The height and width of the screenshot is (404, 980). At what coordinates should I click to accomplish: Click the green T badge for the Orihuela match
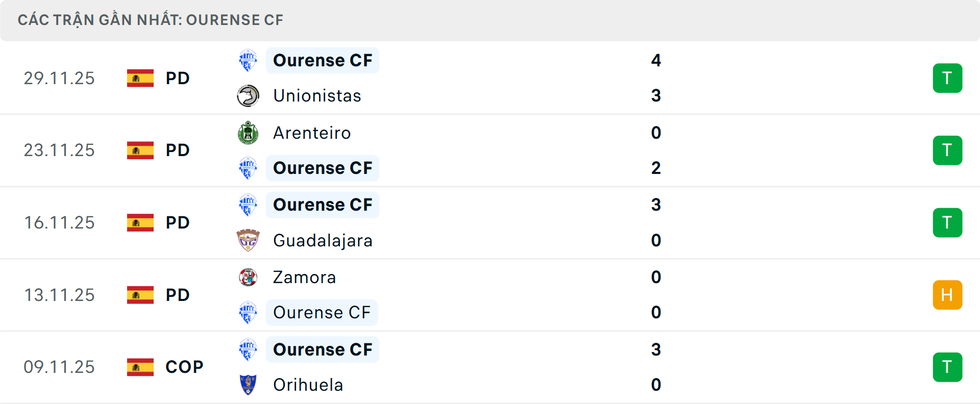pos(947,367)
